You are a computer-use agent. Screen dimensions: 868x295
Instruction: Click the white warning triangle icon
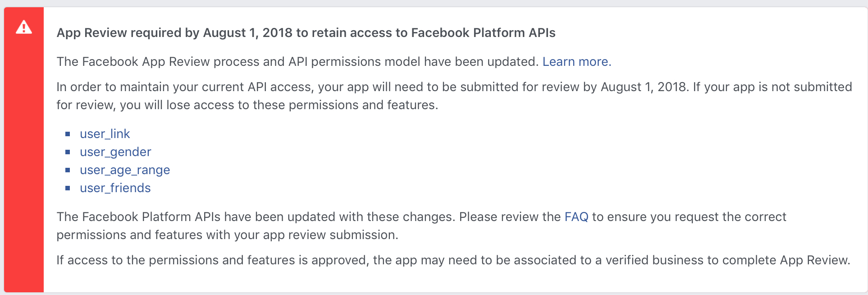tap(24, 28)
